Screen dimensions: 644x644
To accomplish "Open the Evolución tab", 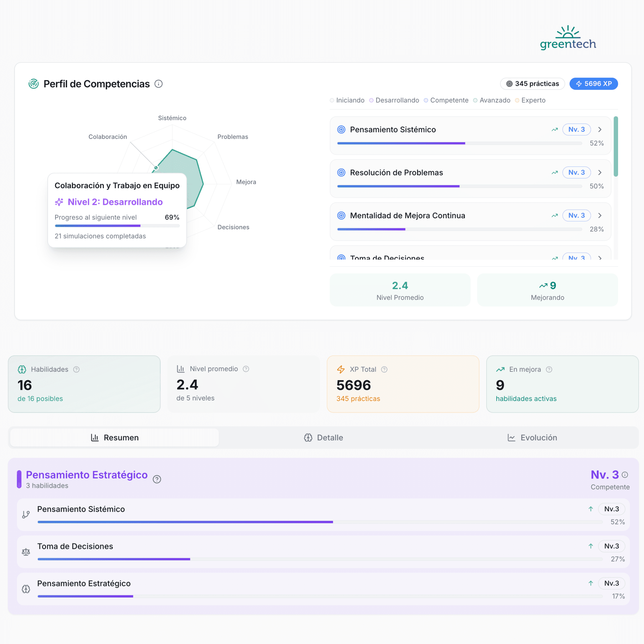I will point(532,438).
